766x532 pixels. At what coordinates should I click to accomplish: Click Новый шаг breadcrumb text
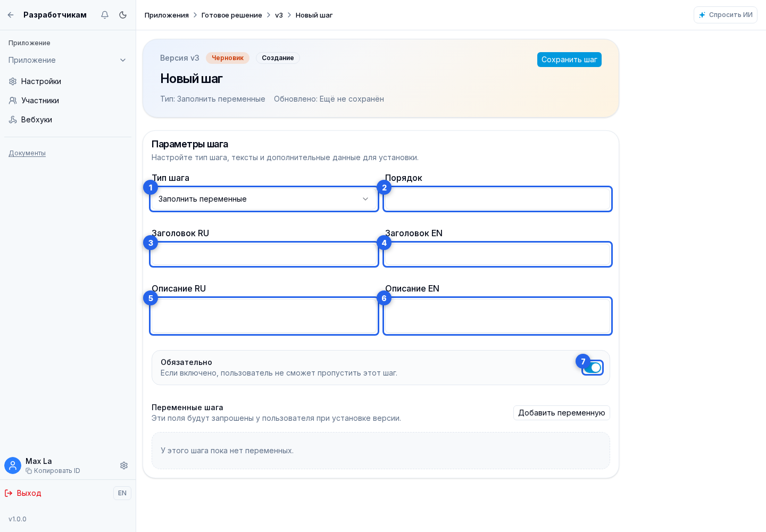click(314, 15)
